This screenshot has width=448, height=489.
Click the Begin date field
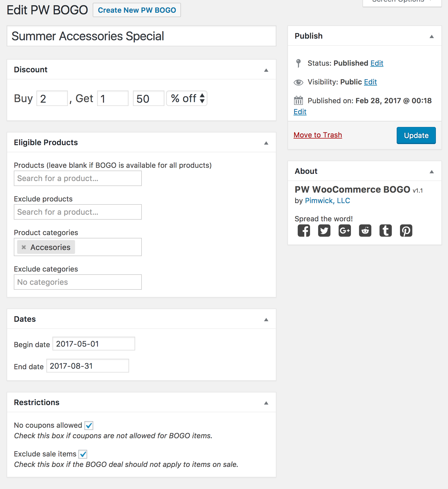(x=94, y=344)
